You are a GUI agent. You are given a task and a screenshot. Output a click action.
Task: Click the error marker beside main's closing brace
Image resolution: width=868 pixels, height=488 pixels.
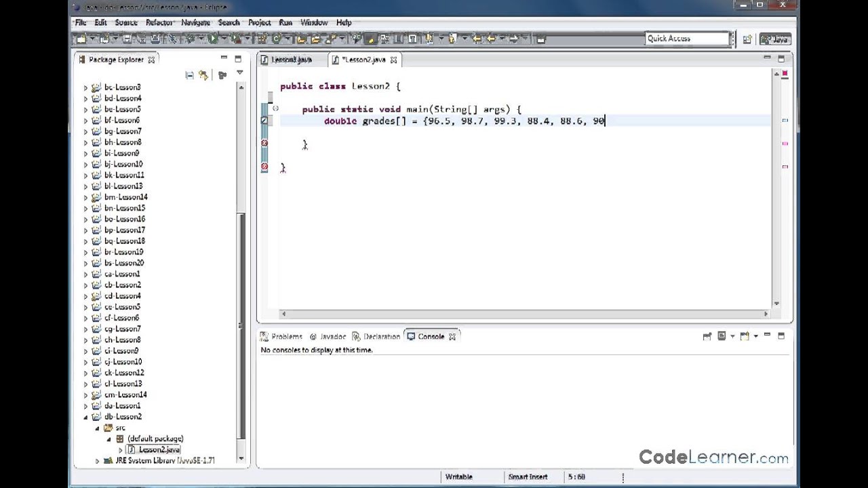pyautogui.click(x=264, y=143)
